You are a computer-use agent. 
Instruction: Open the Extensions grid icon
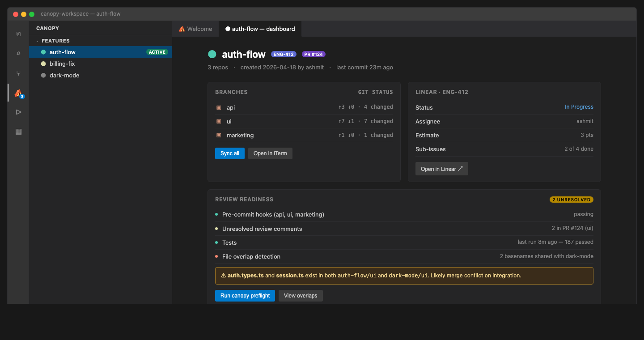coord(18,131)
